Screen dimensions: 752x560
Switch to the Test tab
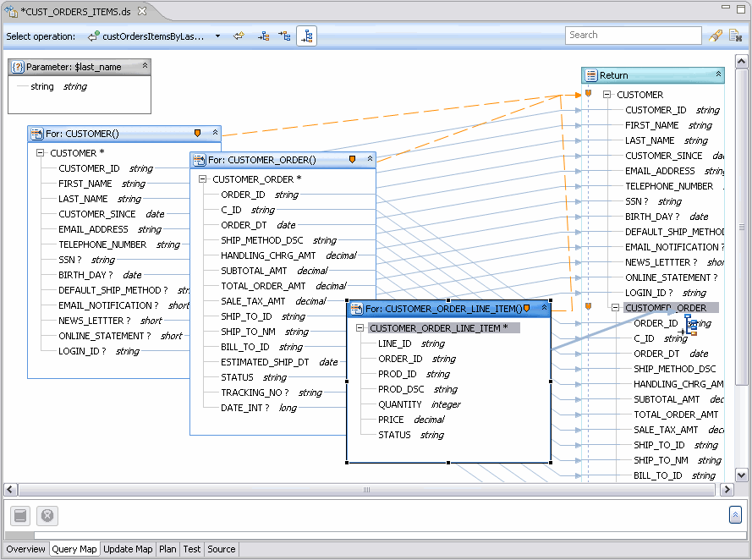coord(192,549)
